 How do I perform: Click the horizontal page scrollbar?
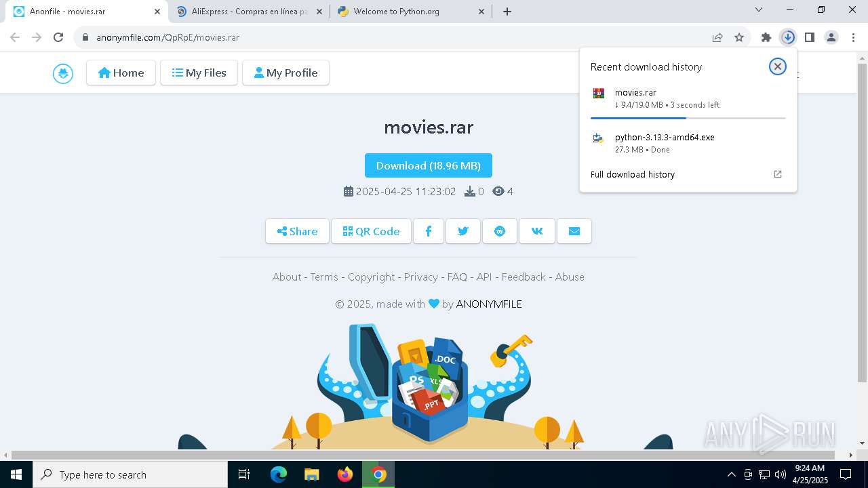(x=423, y=455)
